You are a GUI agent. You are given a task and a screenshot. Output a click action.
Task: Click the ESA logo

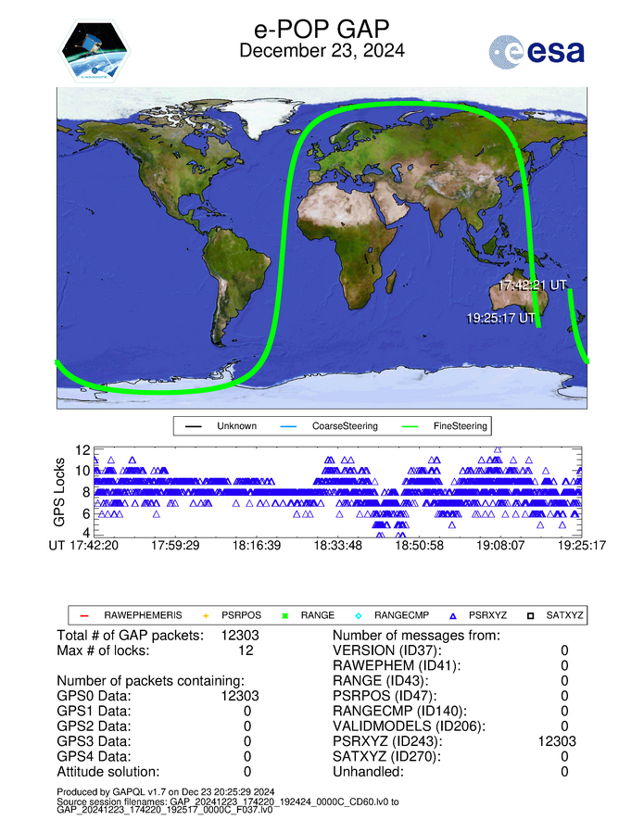tap(537, 50)
